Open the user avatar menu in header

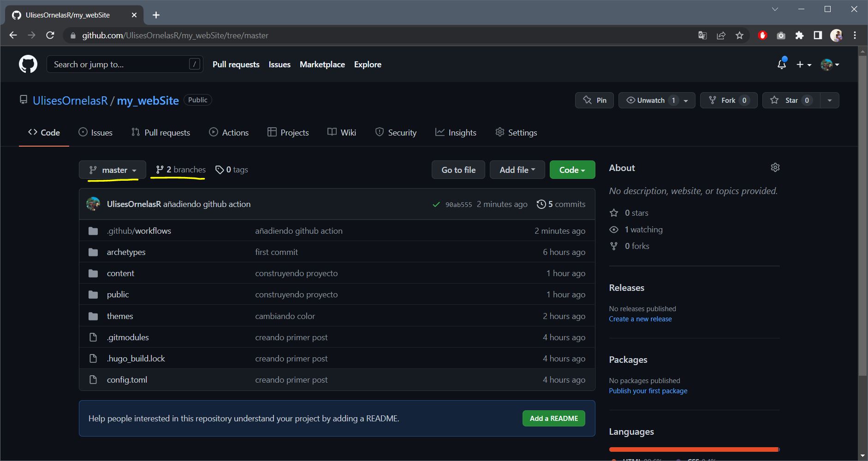(x=830, y=65)
